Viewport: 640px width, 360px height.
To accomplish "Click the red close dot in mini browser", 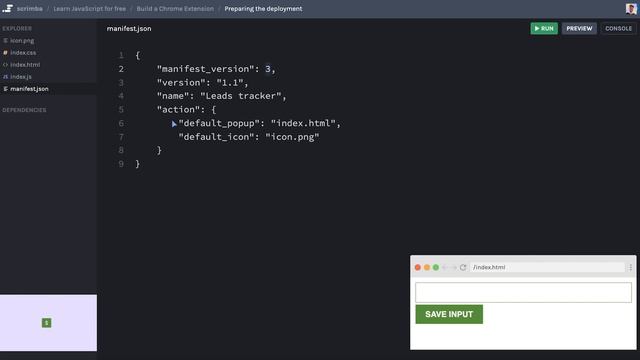I will [x=418, y=267].
